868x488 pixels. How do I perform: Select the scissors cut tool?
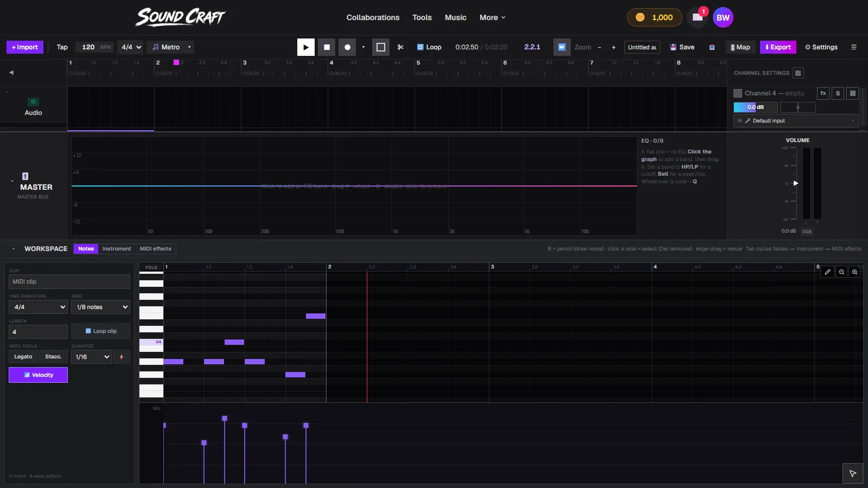point(400,47)
